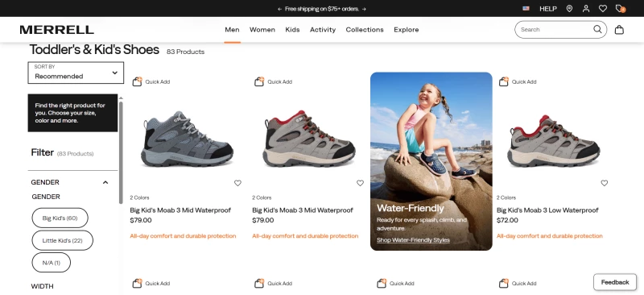Quick Add second product in second row
Screen dimensions: 644x295
coord(273,283)
